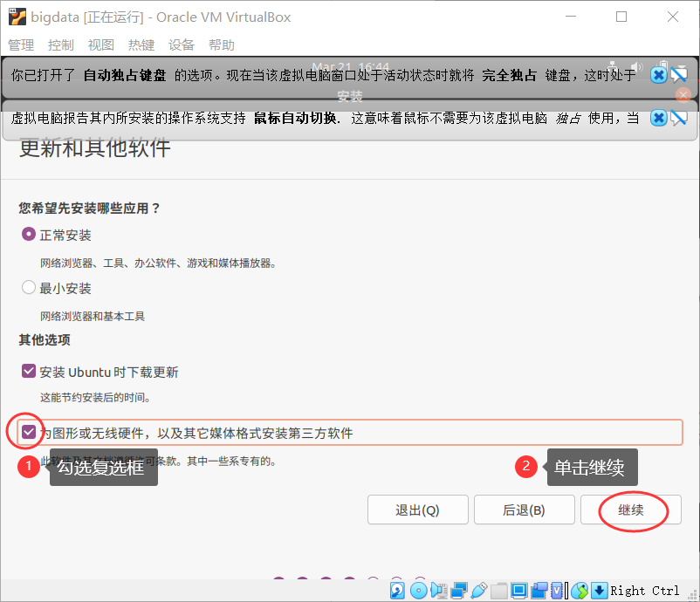The image size is (700, 602).
Task: Dismiss the auto-capture keyboard notification
Action: tap(658, 75)
